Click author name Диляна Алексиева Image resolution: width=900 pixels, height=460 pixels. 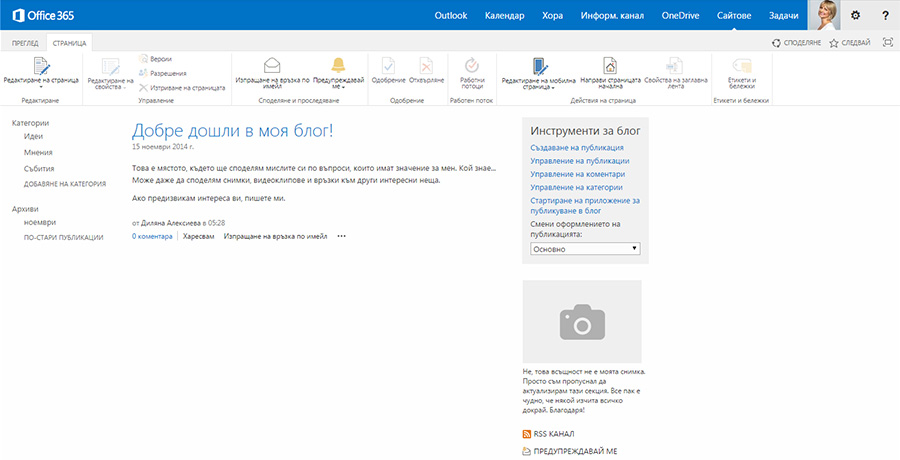point(171,222)
